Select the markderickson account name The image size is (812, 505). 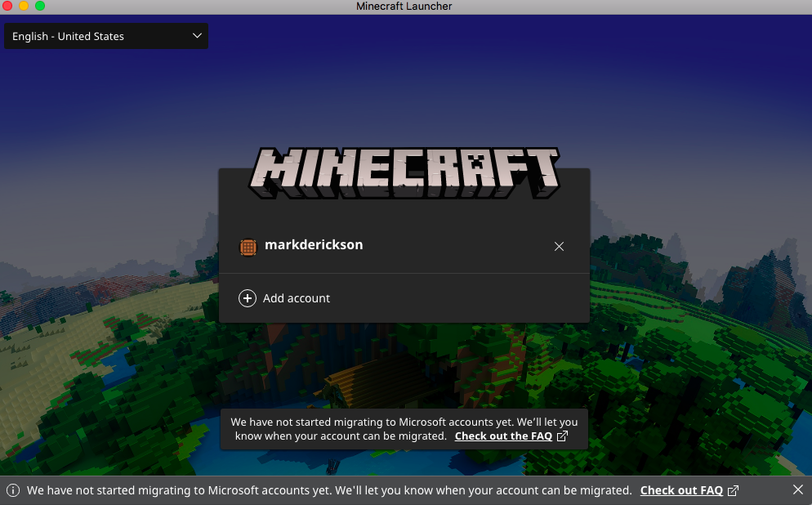tap(314, 244)
